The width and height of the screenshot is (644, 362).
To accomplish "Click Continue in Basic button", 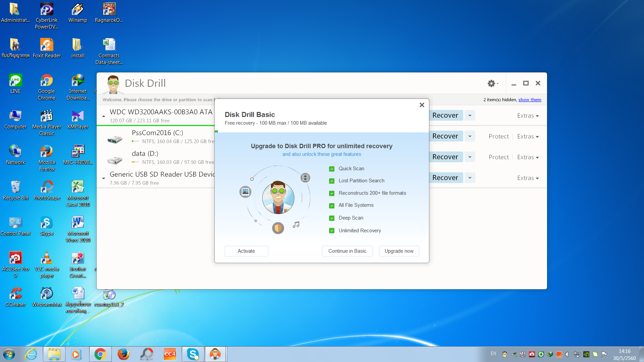I will [x=347, y=251].
